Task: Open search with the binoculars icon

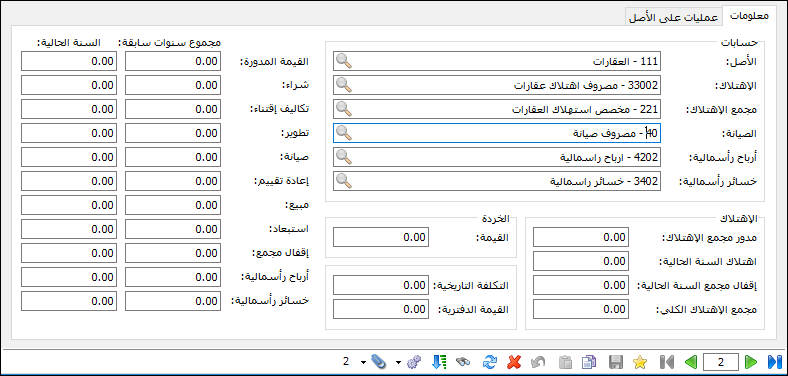Action: click(463, 361)
